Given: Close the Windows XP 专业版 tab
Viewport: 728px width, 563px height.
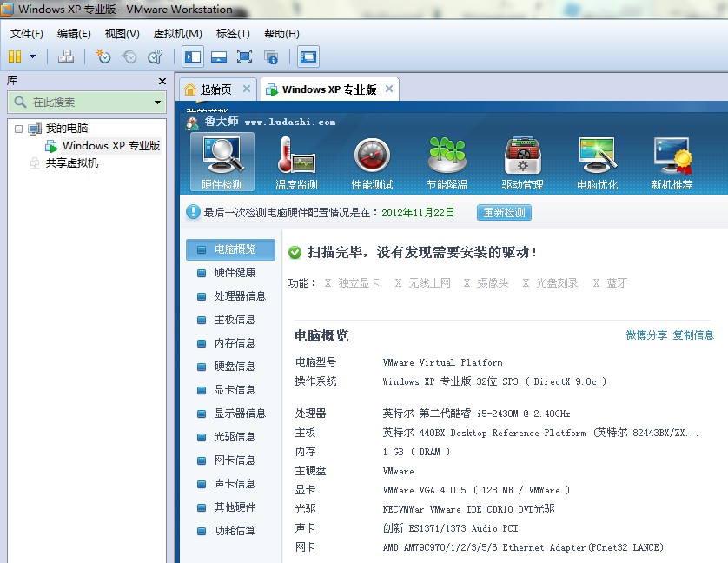Looking at the screenshot, I should [x=389, y=89].
